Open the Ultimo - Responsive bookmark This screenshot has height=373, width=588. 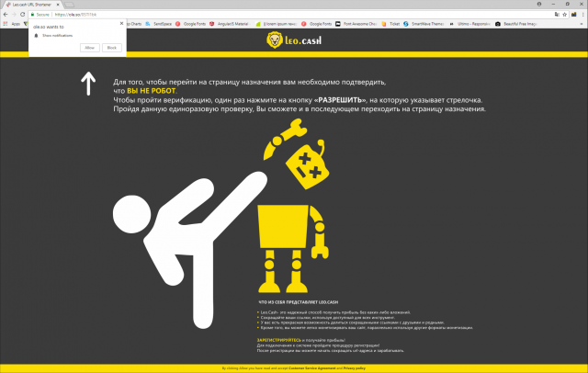click(x=469, y=24)
